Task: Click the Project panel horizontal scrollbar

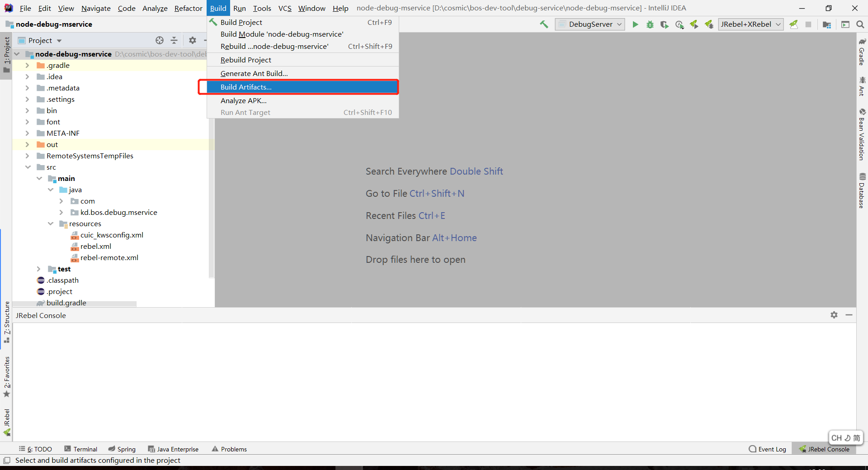Action: [x=75, y=304]
